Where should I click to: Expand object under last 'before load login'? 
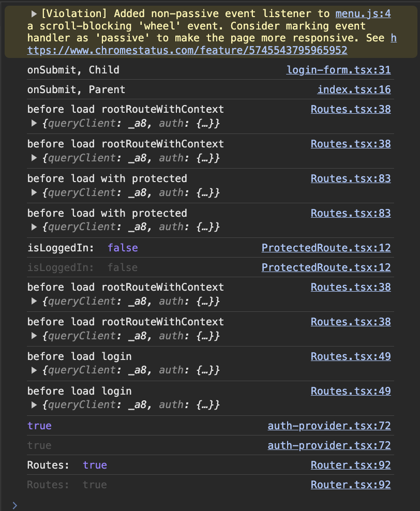[x=34, y=404]
